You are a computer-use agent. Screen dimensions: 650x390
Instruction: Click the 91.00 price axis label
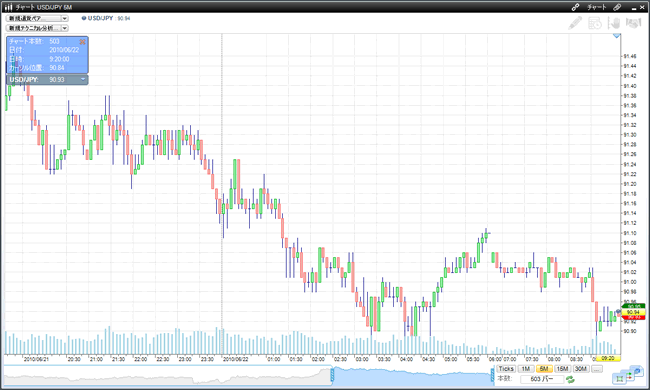pyautogui.click(x=630, y=282)
